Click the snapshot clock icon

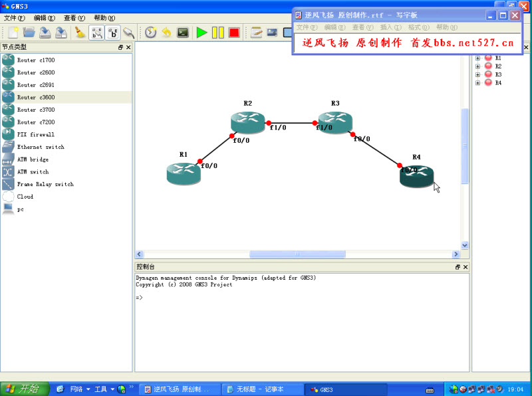[x=151, y=33]
